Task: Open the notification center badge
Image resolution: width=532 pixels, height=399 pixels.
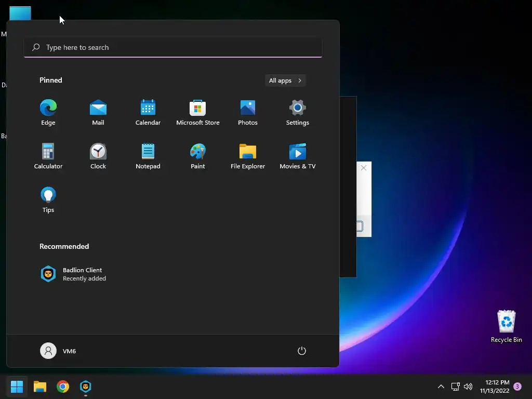Action: (517, 387)
